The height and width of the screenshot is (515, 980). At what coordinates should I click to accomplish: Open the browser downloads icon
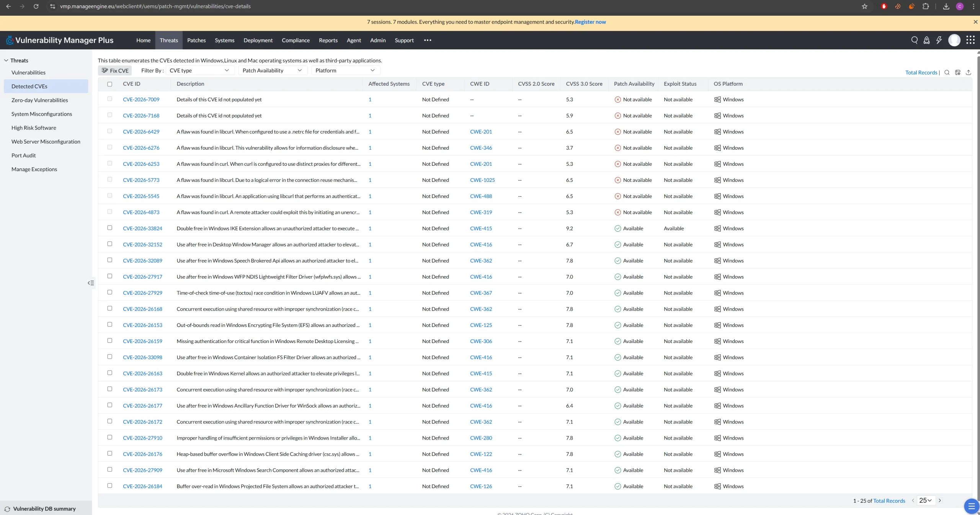pos(946,7)
